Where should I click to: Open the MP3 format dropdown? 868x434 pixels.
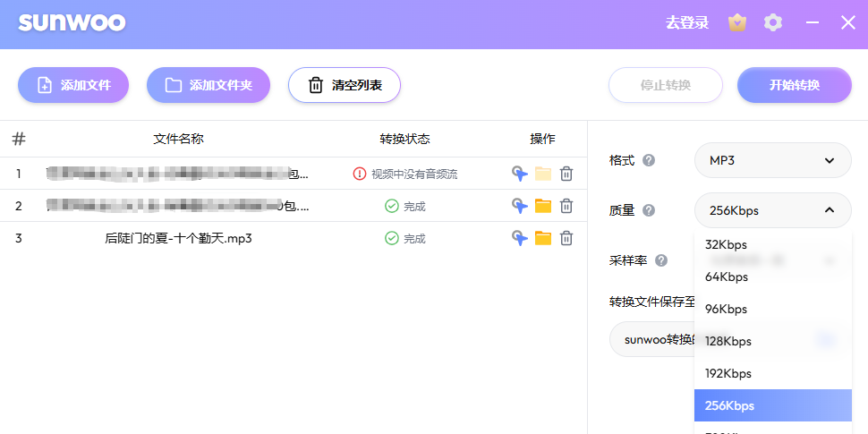click(772, 160)
